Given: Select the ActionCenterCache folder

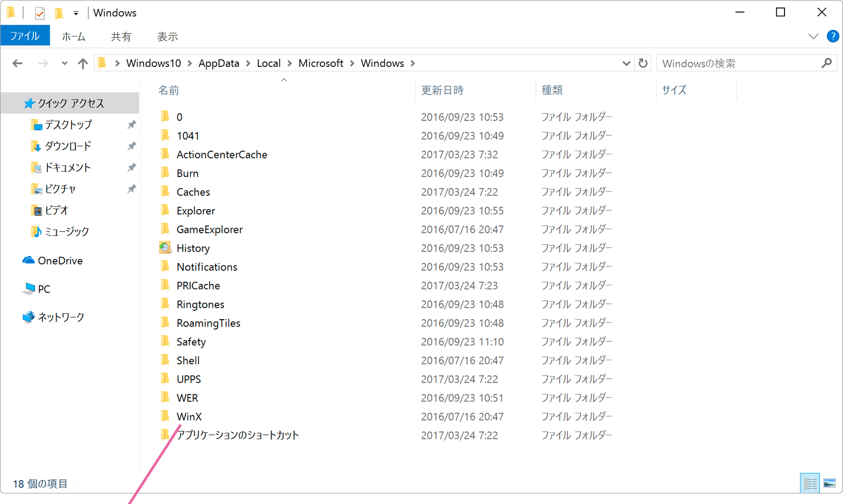Looking at the screenshot, I should pyautogui.click(x=222, y=154).
